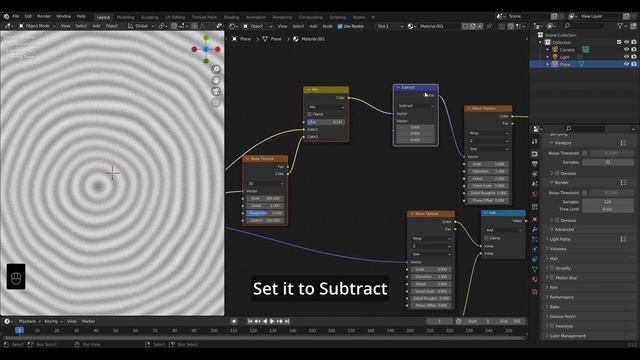
Task: Open the Marker menu in timeline
Action: click(88, 322)
